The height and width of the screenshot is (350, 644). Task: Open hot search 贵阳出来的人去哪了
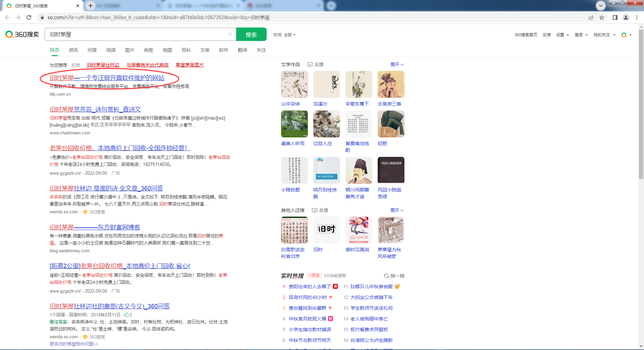pyautogui.click(x=310, y=287)
